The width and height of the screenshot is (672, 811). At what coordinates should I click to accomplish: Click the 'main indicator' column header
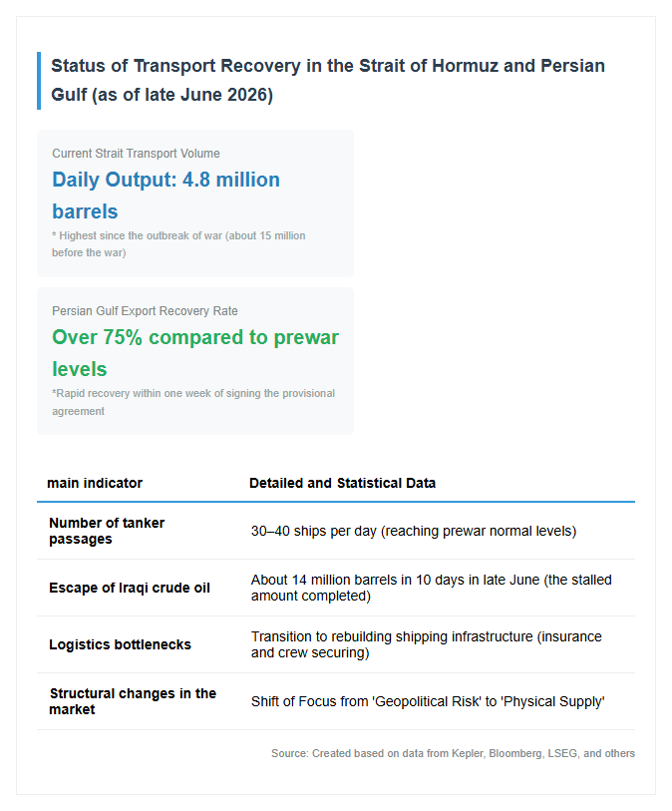point(95,483)
